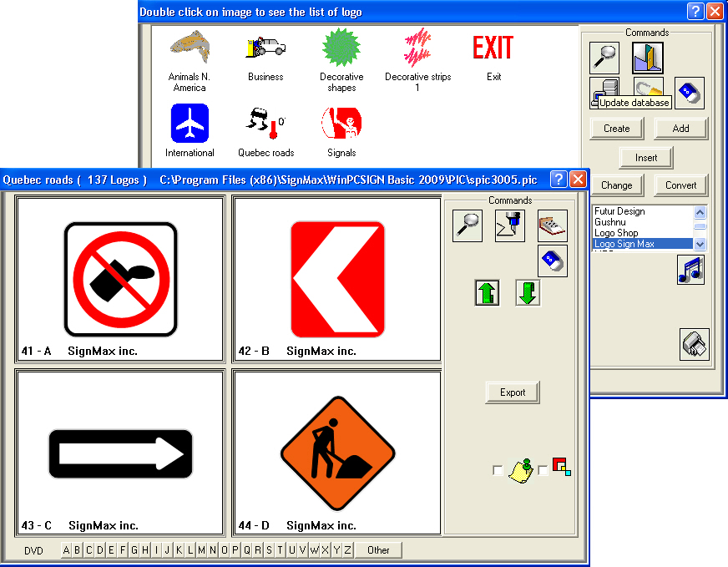The width and height of the screenshot is (728, 567).
Task: Click the green up arrow button
Action: pos(488,293)
